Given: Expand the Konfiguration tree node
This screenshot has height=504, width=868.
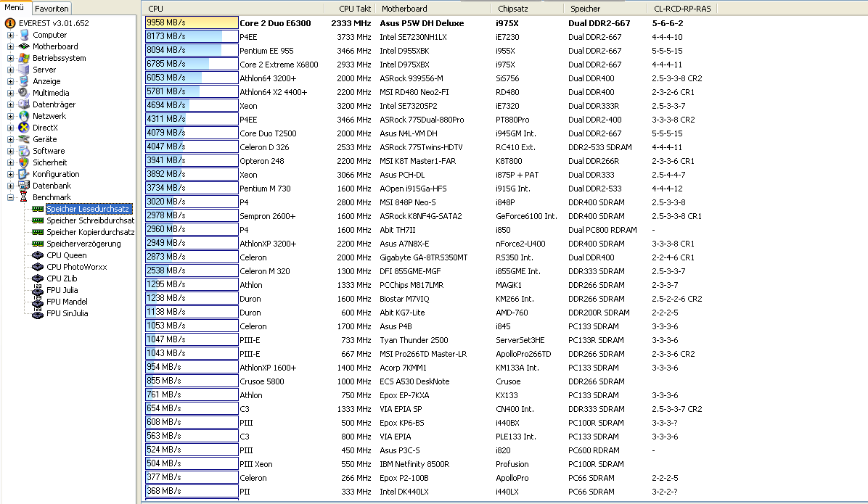Looking at the screenshot, I should (10, 174).
